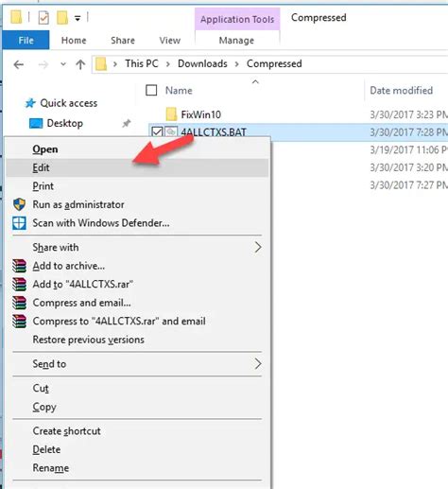Click WinRAR icon beside Compress to "4ALLCTXS.rar" and email
This screenshot has width=448, height=489.
pyautogui.click(x=19, y=321)
